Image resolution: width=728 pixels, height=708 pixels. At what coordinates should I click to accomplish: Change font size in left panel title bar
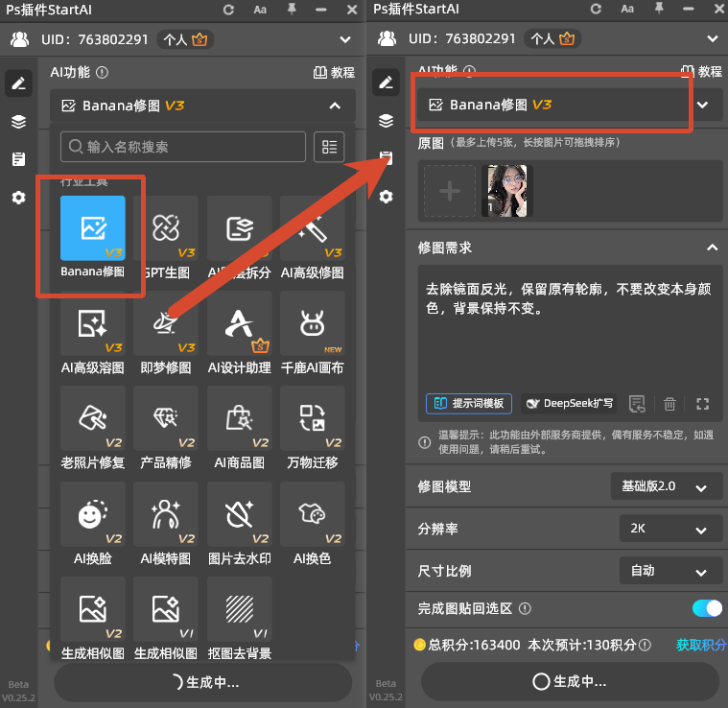coord(260,10)
